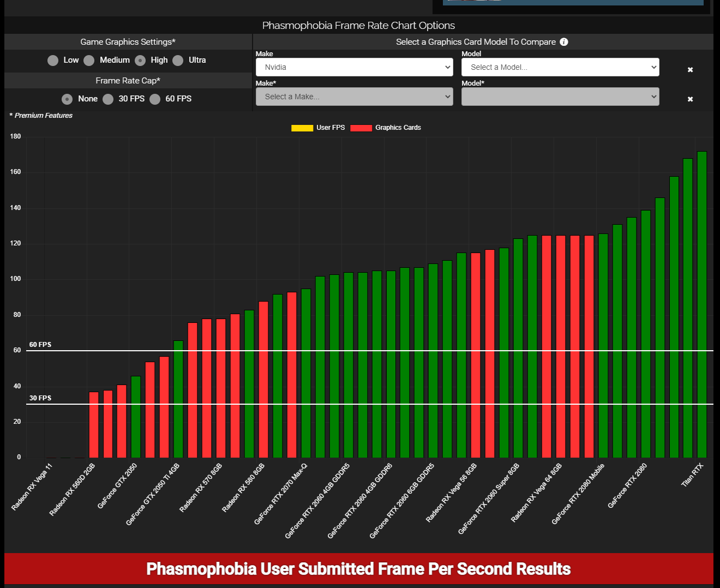Select the High graphics setting radio
This screenshot has width=720, height=588.
tap(140, 61)
